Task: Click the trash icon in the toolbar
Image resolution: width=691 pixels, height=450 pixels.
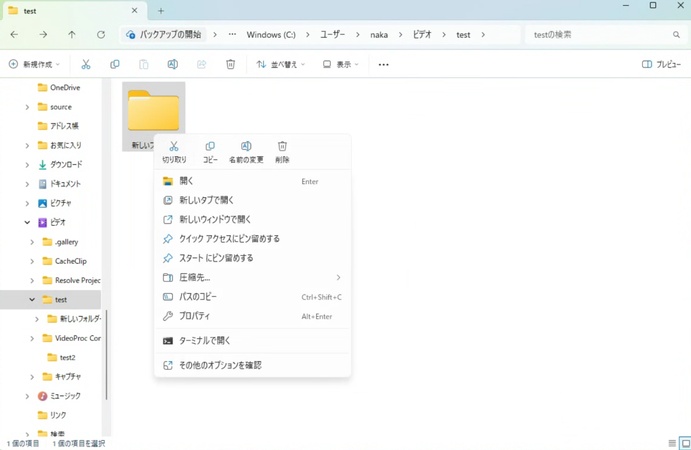Action: [230, 65]
